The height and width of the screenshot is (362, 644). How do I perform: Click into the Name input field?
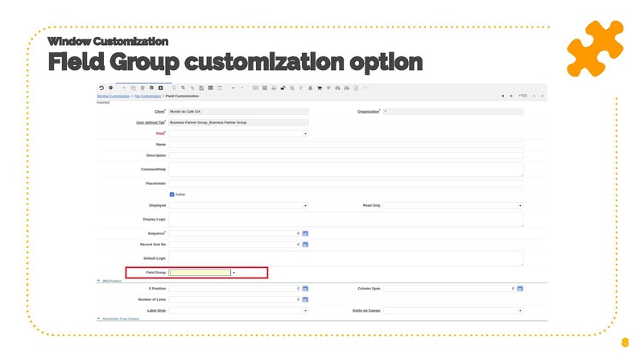(x=345, y=145)
